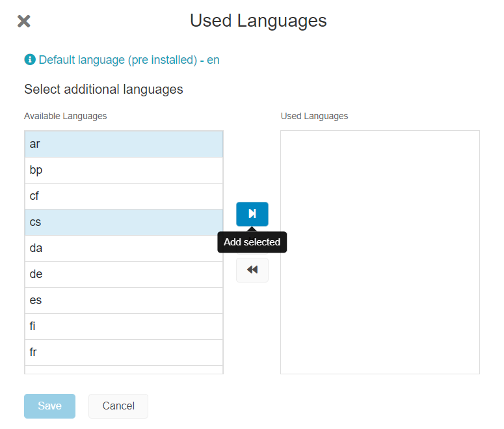Screen dimensions: 504x429
Task: Choose the 'fi' language entry
Action: pos(124,327)
